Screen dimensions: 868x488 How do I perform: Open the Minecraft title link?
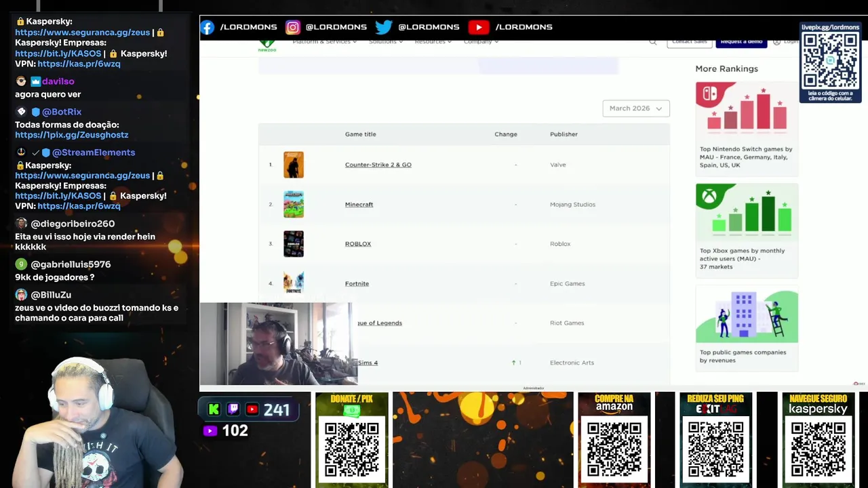(x=359, y=205)
